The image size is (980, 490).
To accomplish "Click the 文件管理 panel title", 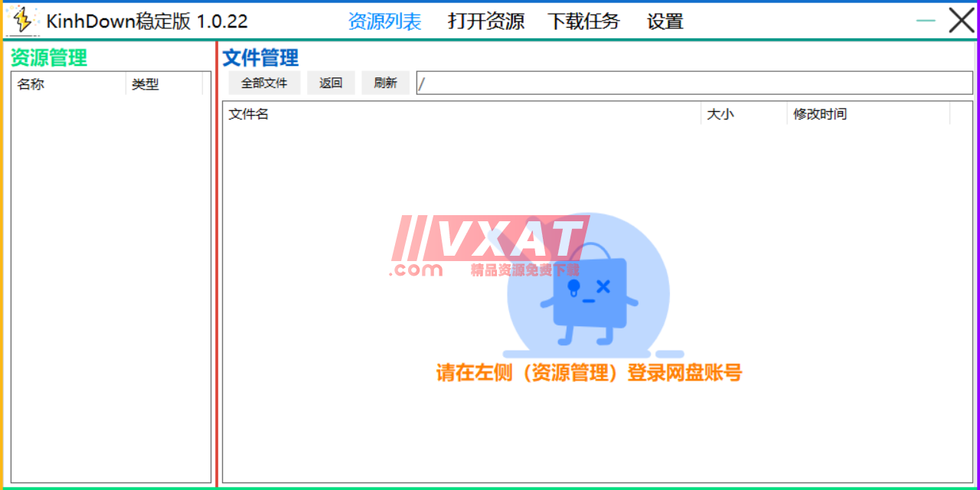I will pyautogui.click(x=260, y=57).
